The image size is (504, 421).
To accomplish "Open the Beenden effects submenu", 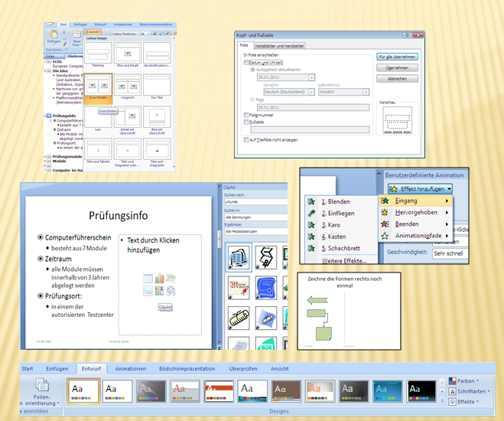I will (415, 224).
